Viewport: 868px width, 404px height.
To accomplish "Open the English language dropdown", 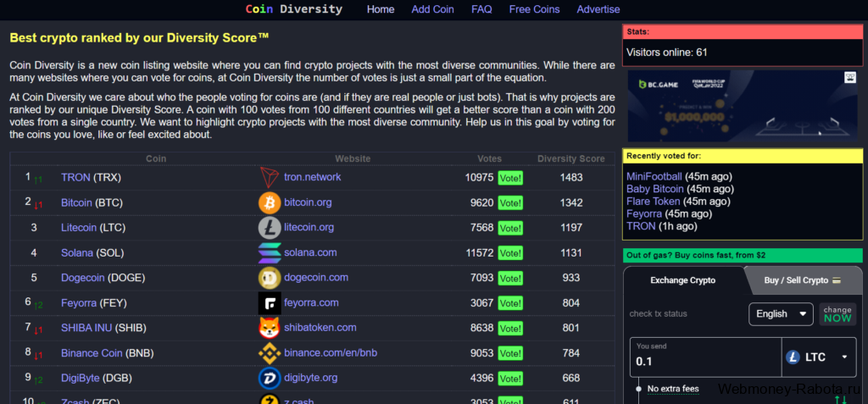I will point(781,313).
